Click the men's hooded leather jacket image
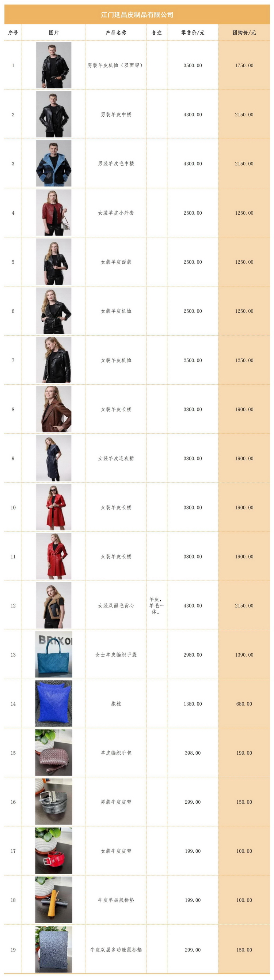 (54, 65)
